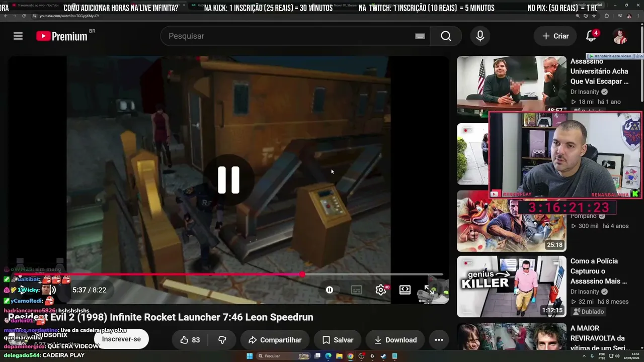Click the Criar create button
Image resolution: width=644 pixels, height=362 pixels.
(x=555, y=36)
